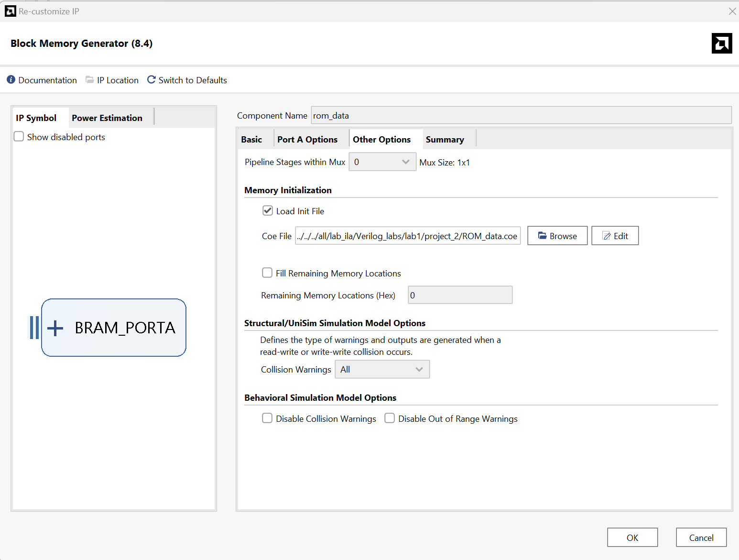Select the IP Symbol tab

coord(36,118)
